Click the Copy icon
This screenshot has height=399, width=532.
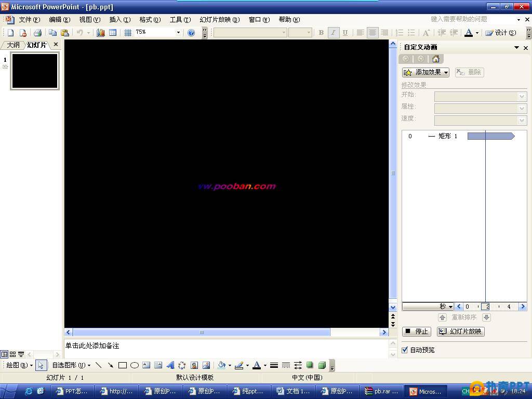coord(52,33)
